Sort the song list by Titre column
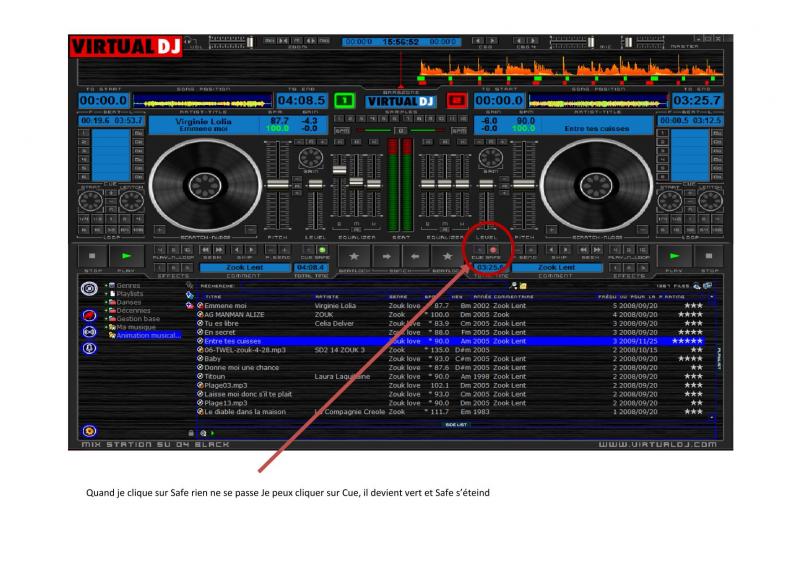 214,297
